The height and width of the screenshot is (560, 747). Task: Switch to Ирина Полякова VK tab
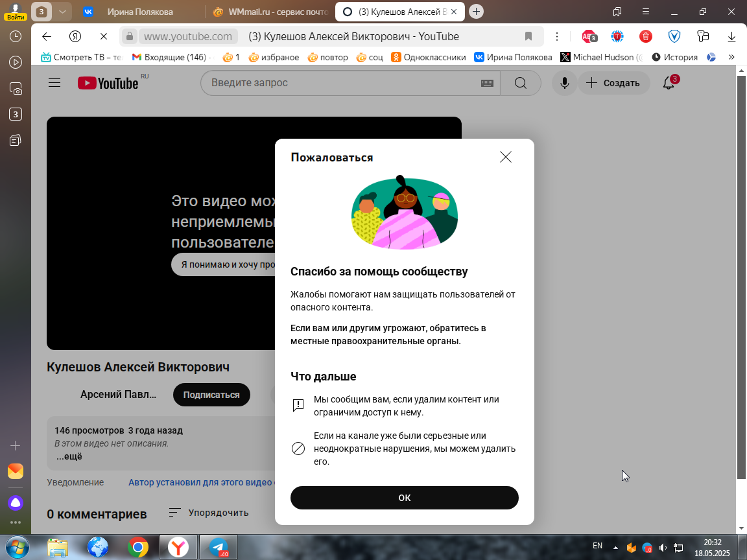click(x=139, y=12)
